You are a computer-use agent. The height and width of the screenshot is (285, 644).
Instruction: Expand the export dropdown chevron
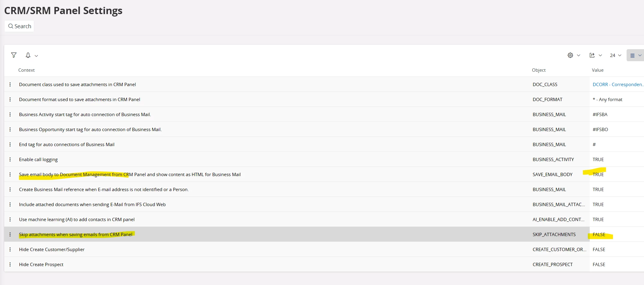[x=600, y=55]
